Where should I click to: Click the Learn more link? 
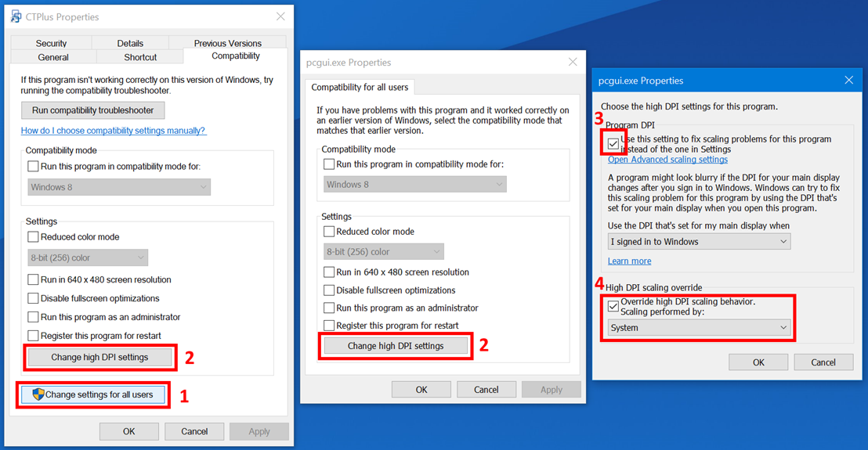[629, 261]
